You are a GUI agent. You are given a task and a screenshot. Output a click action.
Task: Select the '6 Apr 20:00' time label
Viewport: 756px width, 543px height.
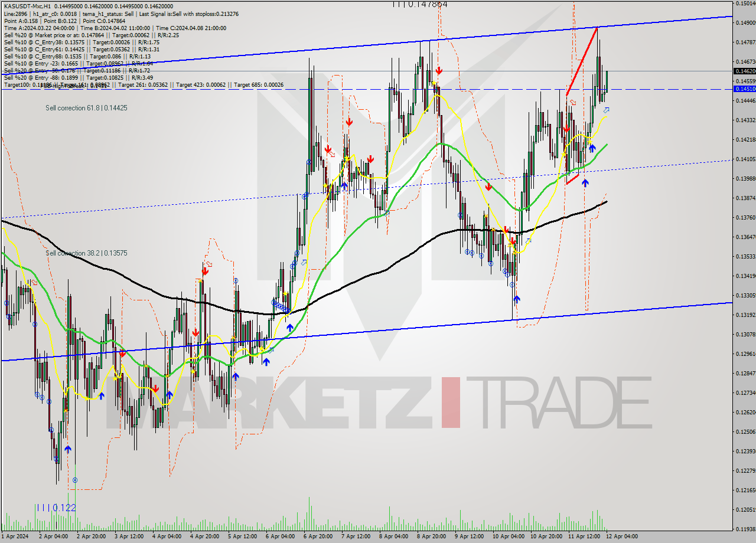tap(318, 537)
